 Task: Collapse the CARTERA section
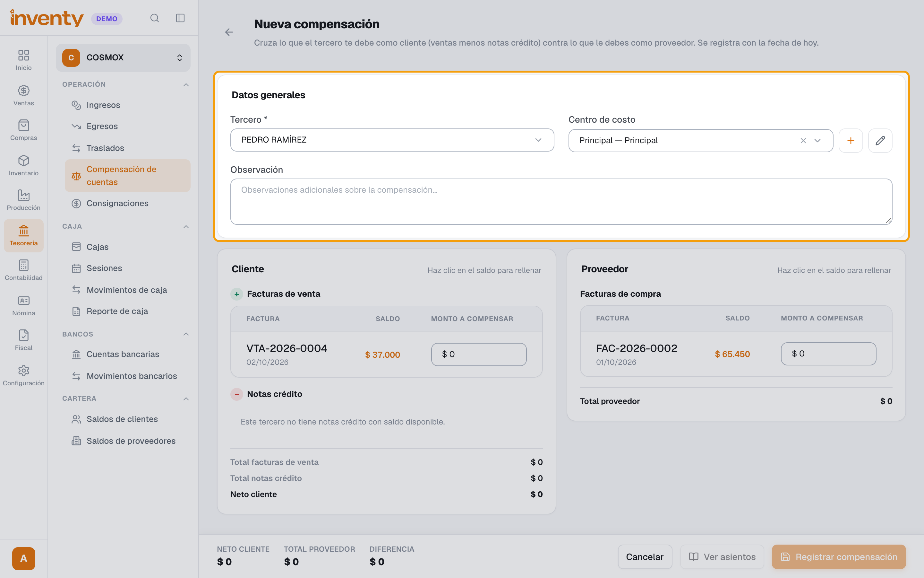(x=186, y=399)
